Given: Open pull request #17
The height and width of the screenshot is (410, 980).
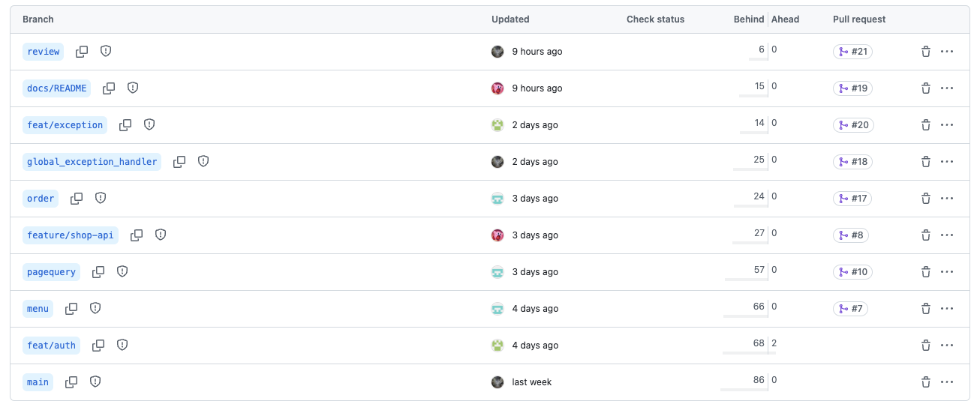Looking at the screenshot, I should pyautogui.click(x=852, y=199).
